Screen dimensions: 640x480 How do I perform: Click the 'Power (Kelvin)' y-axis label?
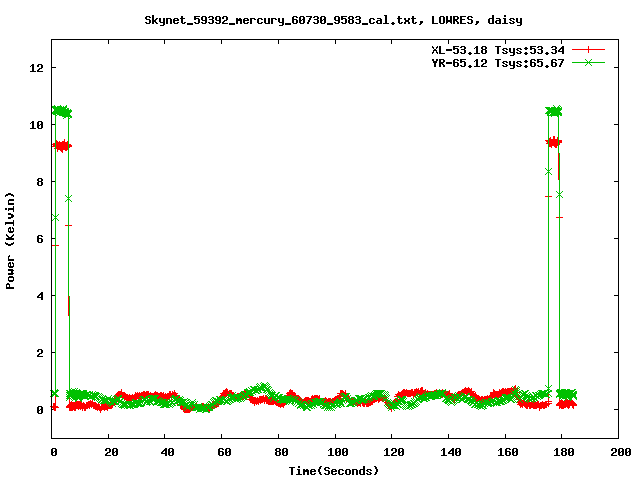(x=10, y=239)
